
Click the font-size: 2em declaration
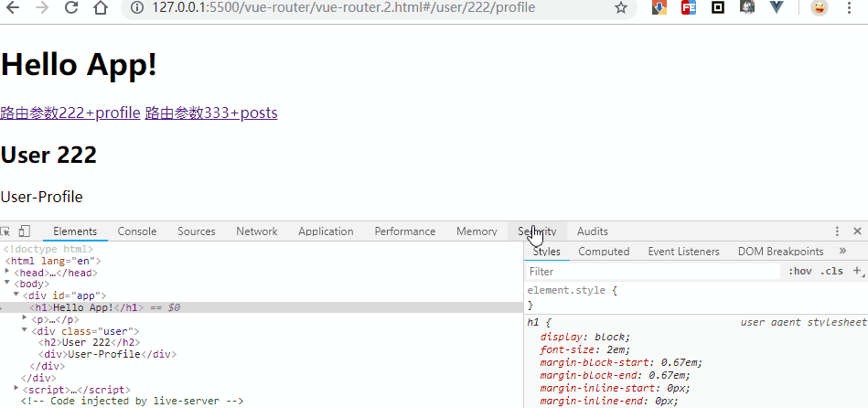tap(585, 349)
